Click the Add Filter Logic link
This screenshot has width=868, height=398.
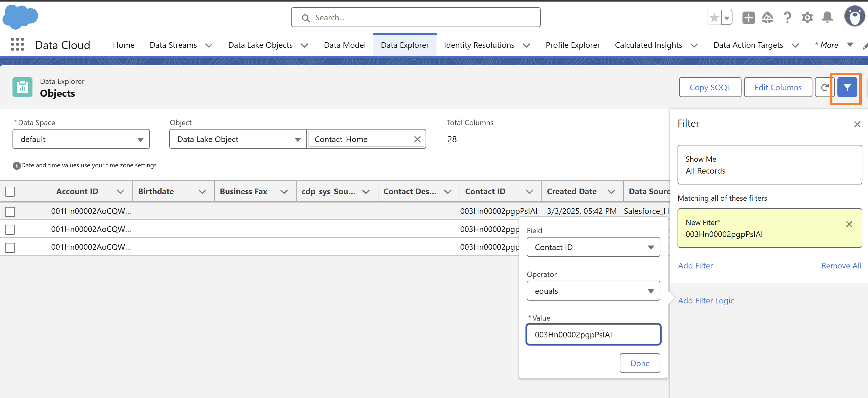(706, 301)
